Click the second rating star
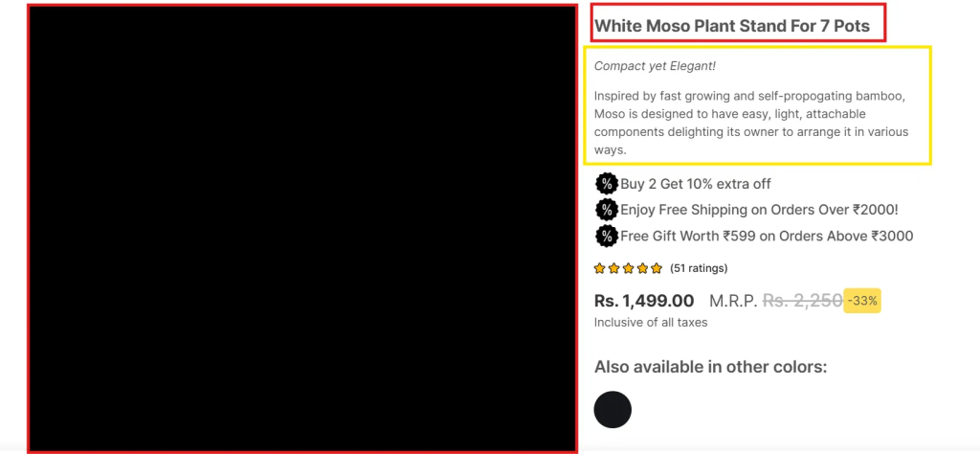980x454 pixels. [x=613, y=268]
